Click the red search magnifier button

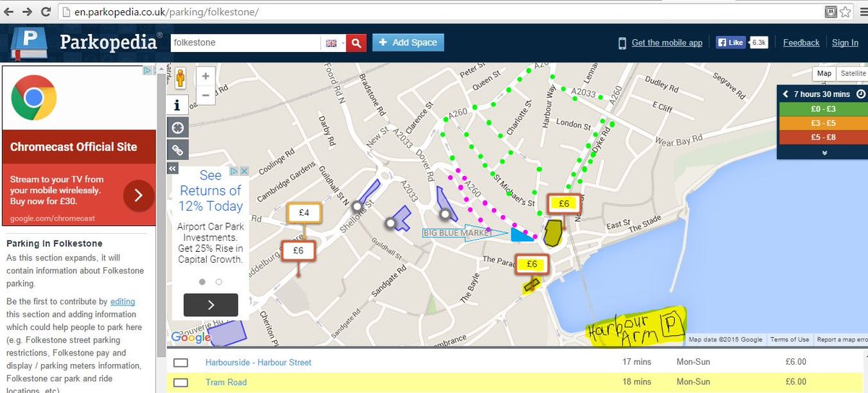356,43
